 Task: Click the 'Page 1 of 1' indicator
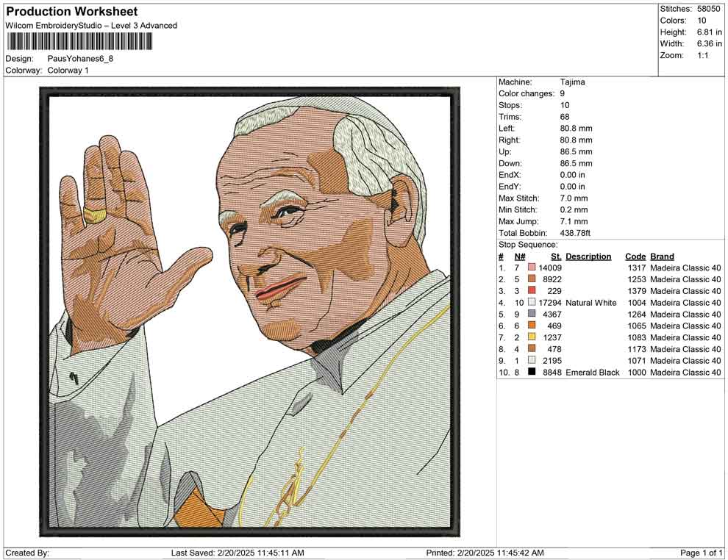(701, 553)
